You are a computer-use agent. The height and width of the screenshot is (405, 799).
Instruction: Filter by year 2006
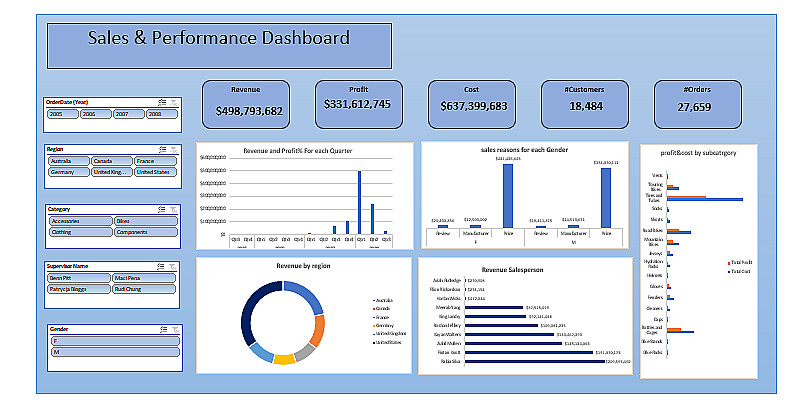click(96, 114)
